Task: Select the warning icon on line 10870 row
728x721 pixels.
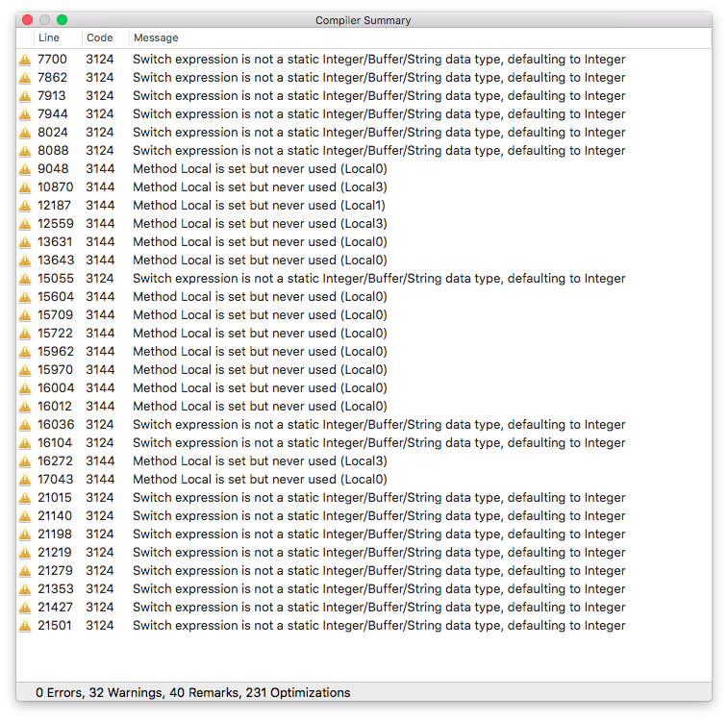Action: [25, 187]
